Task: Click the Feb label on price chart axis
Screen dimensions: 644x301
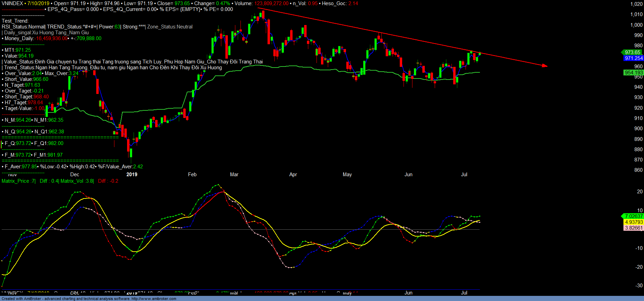Action: 192,174
